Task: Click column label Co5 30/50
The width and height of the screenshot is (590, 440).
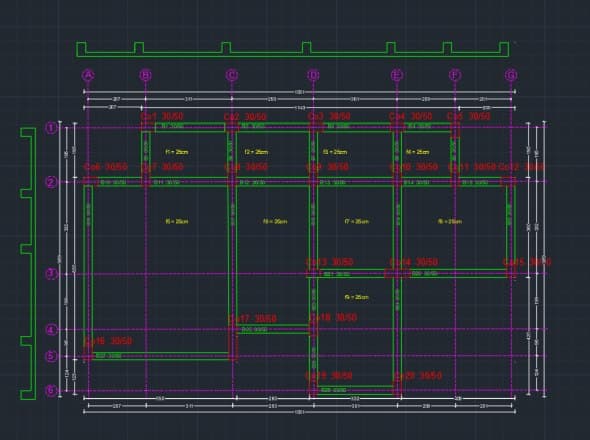Action: click(x=468, y=116)
